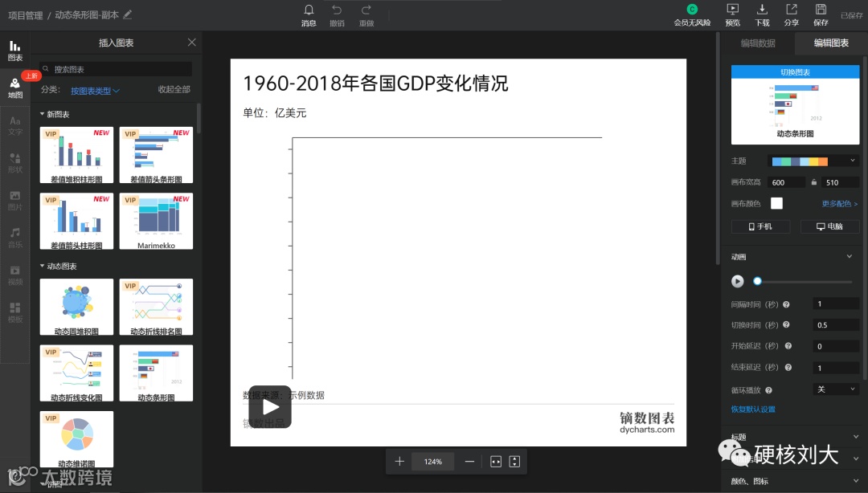Show help for 间隔时间 setting
Screen dimensions: 868x493
(x=786, y=304)
